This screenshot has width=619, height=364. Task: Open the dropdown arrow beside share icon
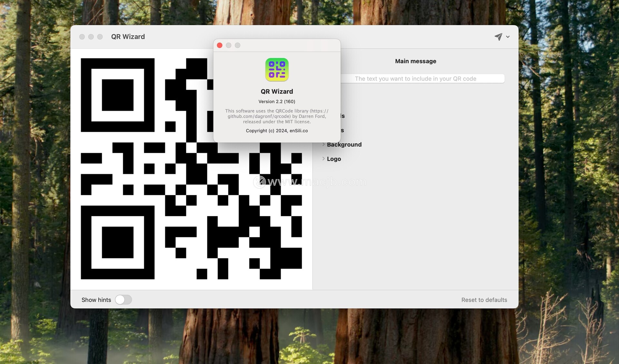coord(508,37)
